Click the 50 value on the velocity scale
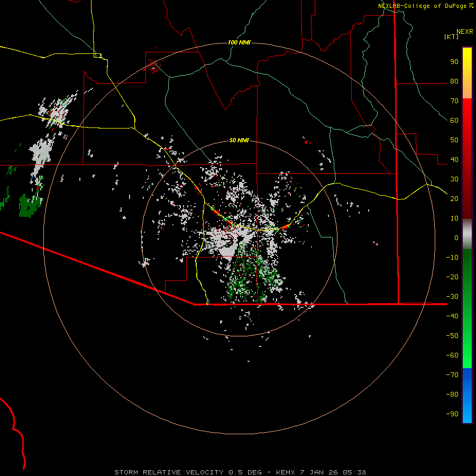476x476 pixels. coord(454,140)
